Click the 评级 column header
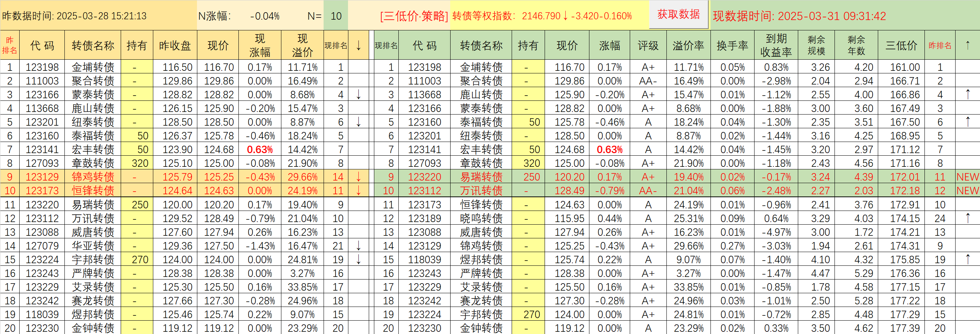 point(648,45)
